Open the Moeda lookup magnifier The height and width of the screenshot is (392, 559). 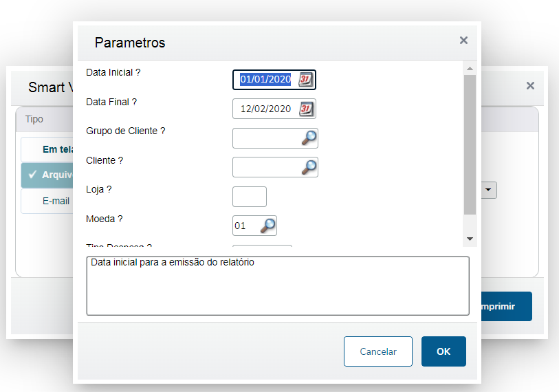[267, 226]
